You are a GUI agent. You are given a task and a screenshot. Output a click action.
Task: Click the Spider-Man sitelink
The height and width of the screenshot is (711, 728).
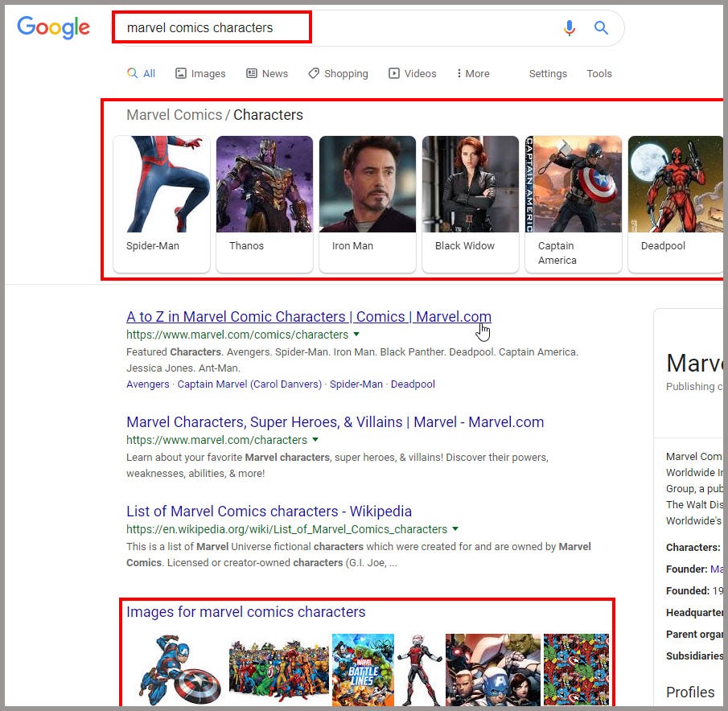[x=356, y=384]
